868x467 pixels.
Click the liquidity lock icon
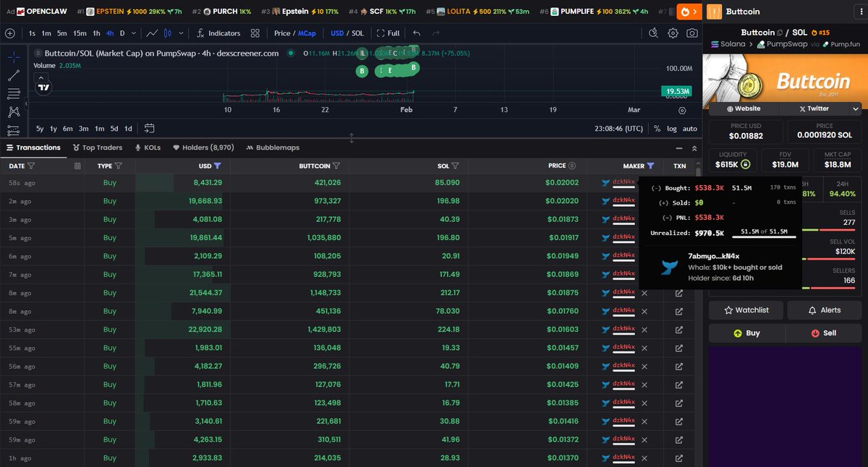click(745, 165)
